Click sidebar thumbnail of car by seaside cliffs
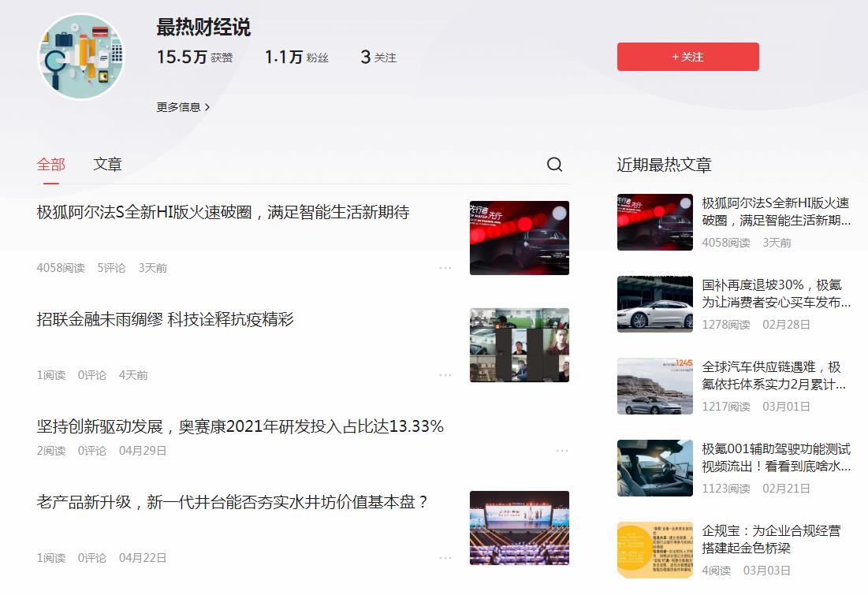The height and width of the screenshot is (595, 868). tap(655, 386)
